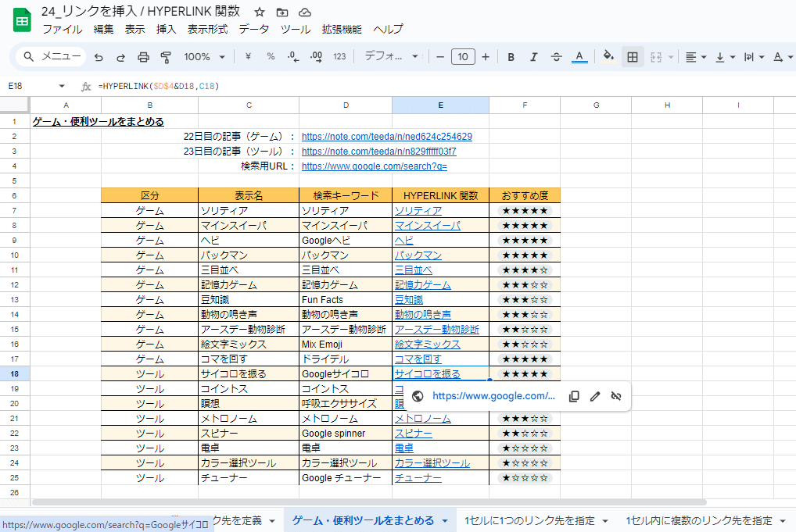The height and width of the screenshot is (532, 796).
Task: Click the redo arrow icon
Action: tap(121, 57)
